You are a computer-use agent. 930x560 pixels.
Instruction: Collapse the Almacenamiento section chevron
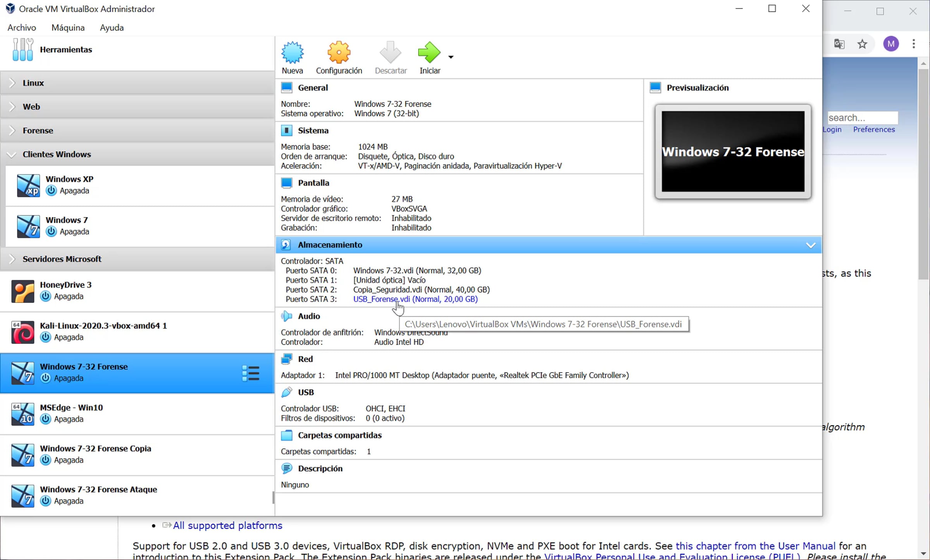pyautogui.click(x=811, y=245)
